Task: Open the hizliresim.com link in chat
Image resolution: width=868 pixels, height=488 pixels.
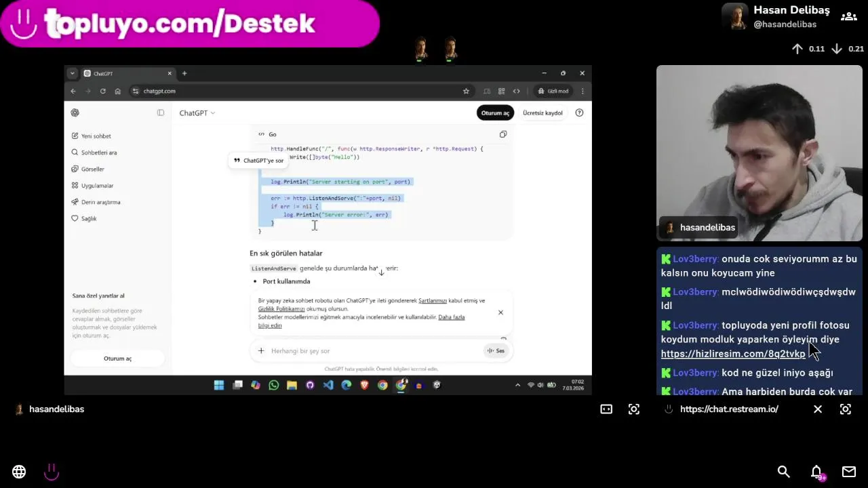Action: [733, 354]
